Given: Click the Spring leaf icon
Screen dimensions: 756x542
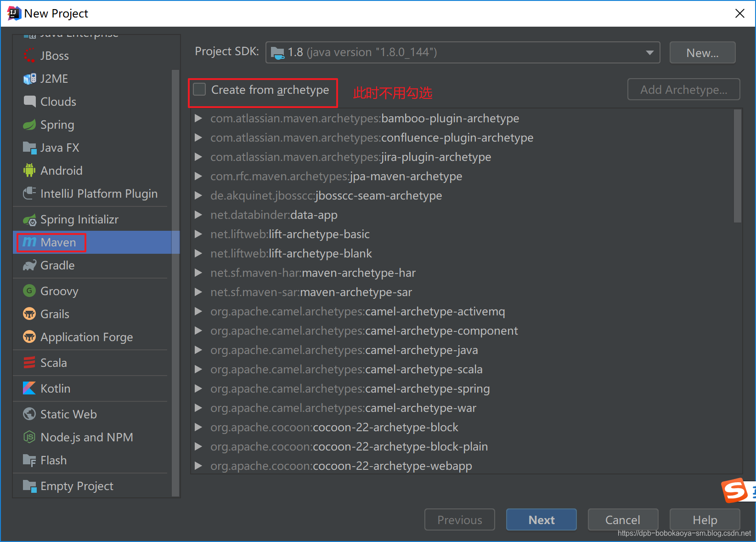Looking at the screenshot, I should pos(29,125).
